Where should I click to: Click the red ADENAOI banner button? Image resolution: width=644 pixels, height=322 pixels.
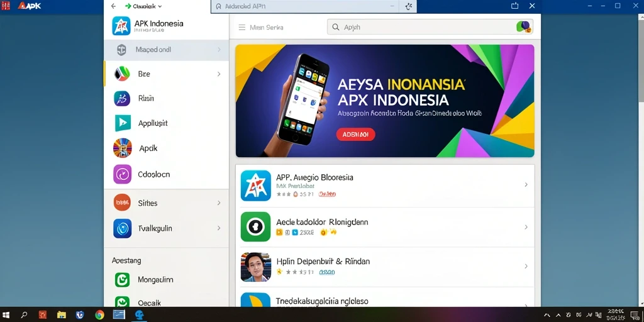[356, 135]
